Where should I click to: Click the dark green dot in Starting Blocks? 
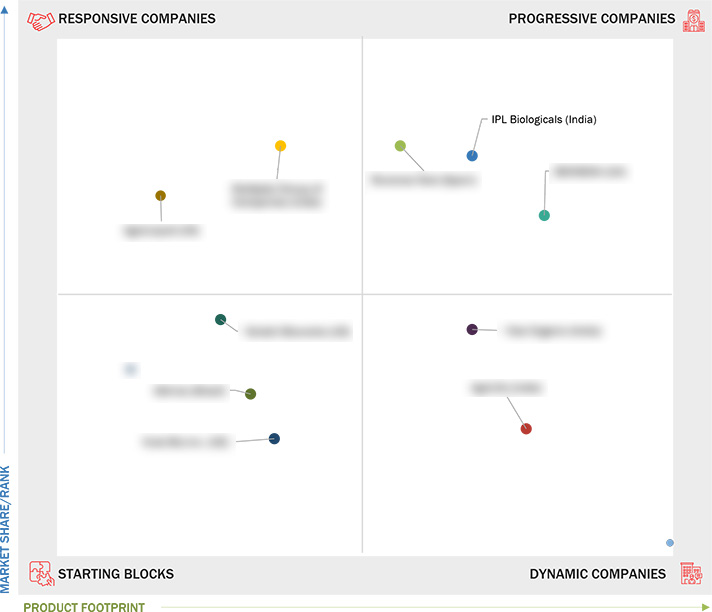point(221,320)
